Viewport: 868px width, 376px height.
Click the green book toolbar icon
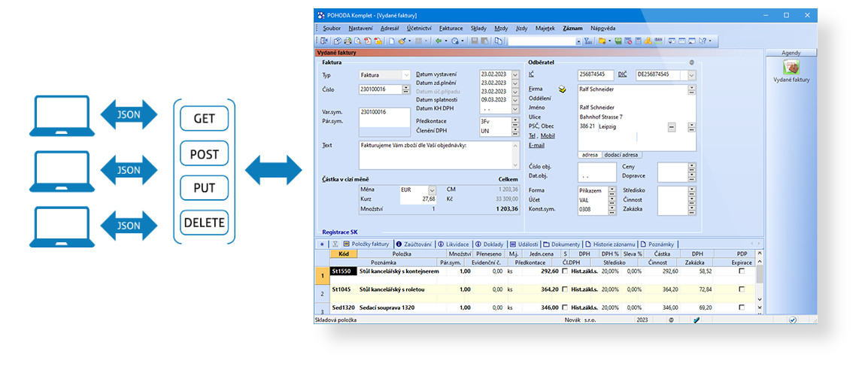click(618, 41)
